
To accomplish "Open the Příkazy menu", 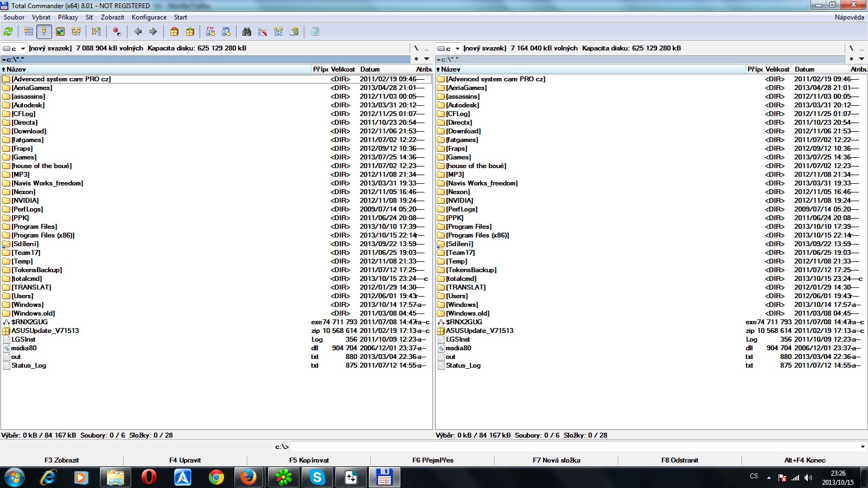I will pyautogui.click(x=68, y=17).
